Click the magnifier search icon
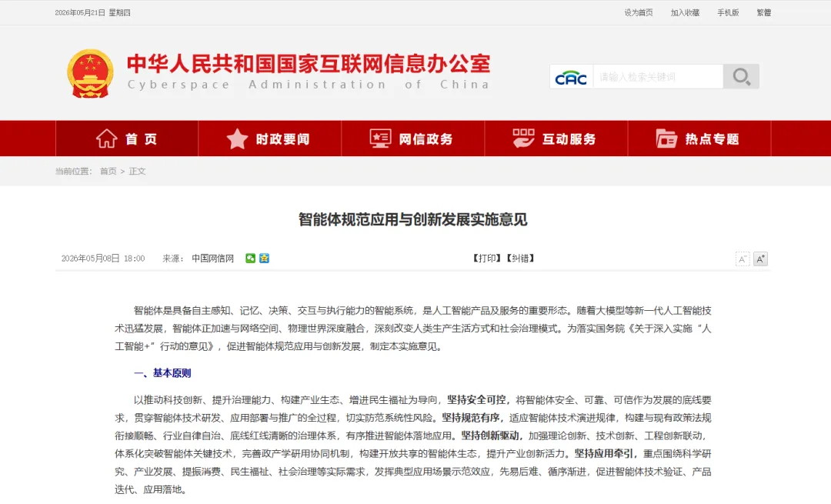 tap(741, 77)
